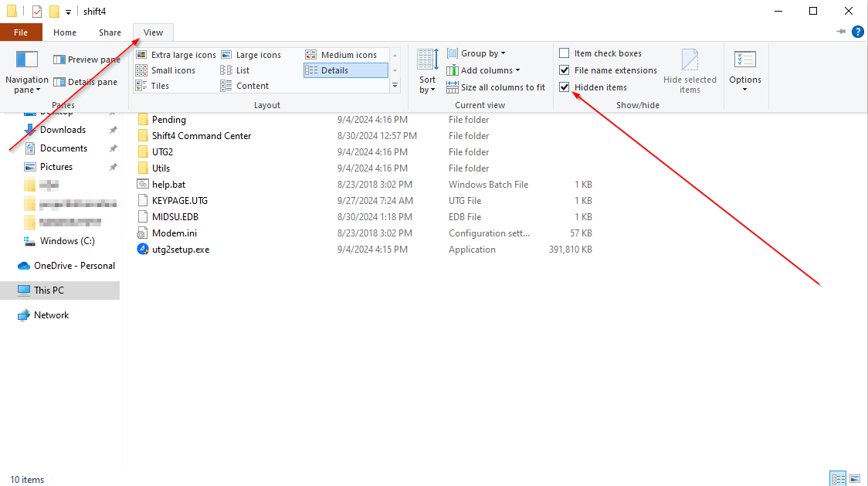Open Windows Help question mark icon
868x486 pixels.
click(x=857, y=32)
